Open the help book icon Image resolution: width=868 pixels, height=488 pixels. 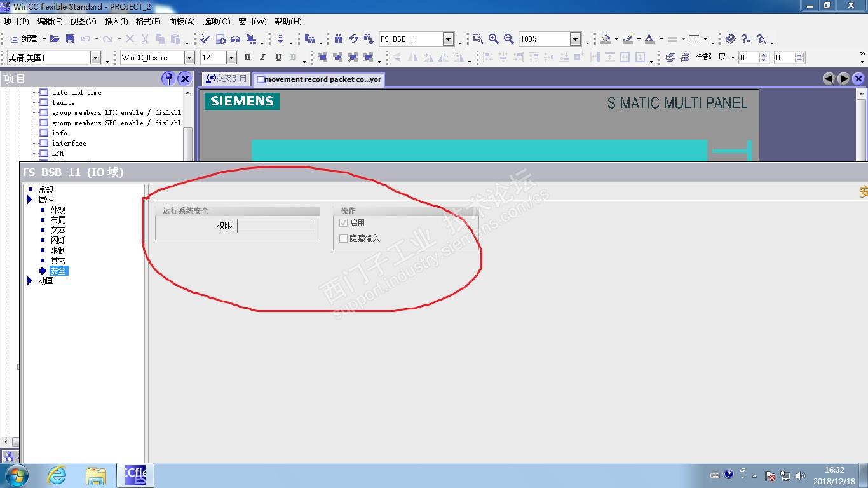pyautogui.click(x=730, y=39)
